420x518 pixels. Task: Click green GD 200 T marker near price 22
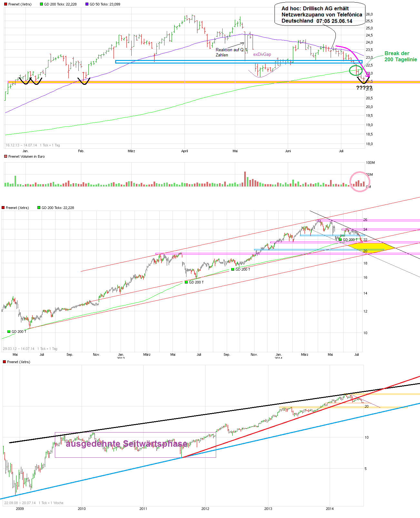[x=340, y=240]
